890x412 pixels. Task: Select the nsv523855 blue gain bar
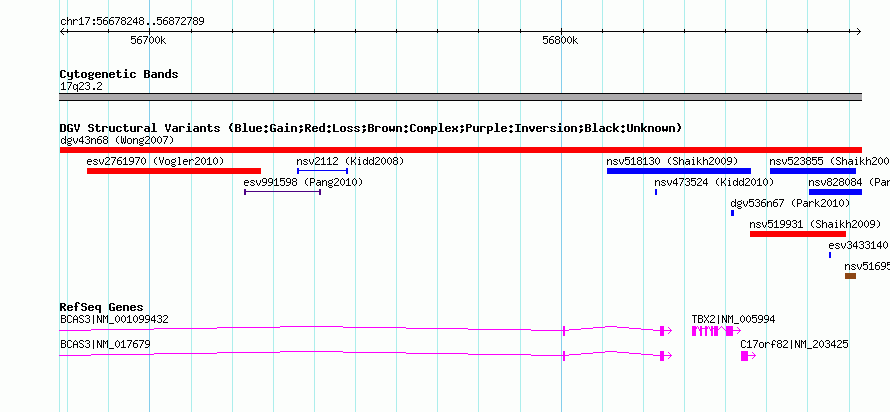point(813,171)
